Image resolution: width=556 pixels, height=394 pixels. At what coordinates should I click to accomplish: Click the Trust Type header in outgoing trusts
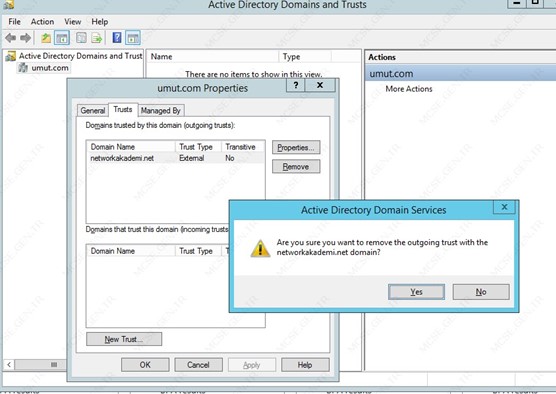(198, 147)
